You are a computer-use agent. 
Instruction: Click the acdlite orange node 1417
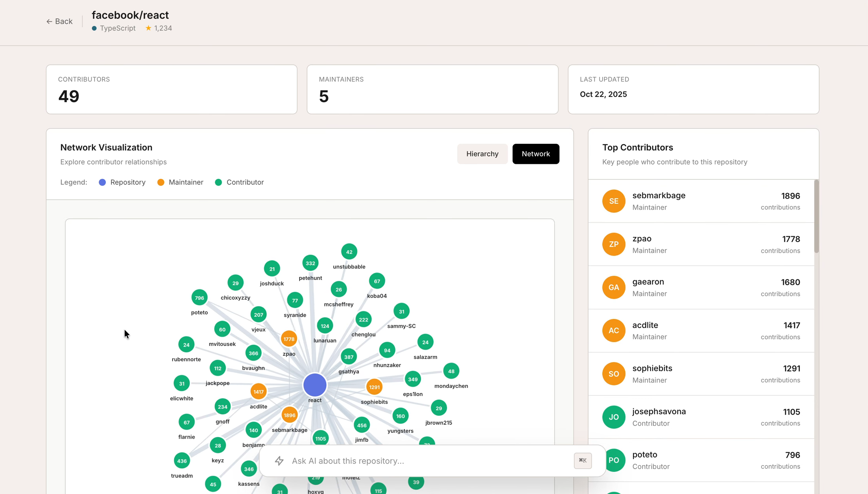click(x=258, y=391)
